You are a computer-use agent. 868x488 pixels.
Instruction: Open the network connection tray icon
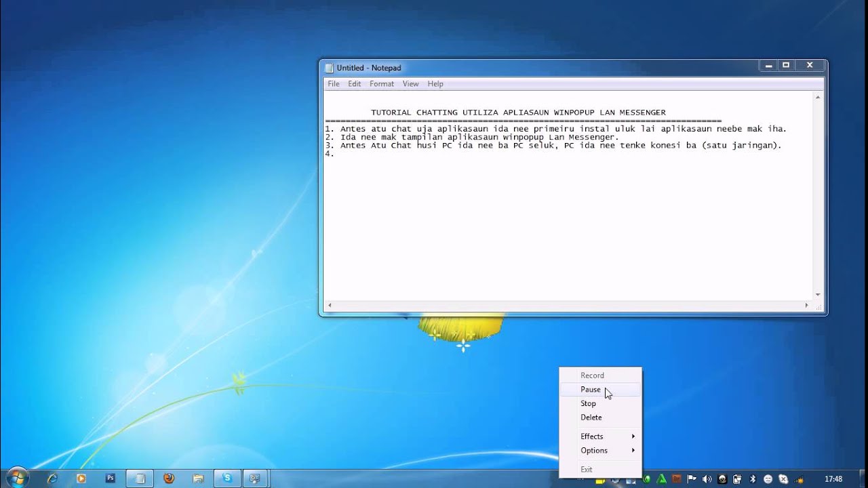799,480
